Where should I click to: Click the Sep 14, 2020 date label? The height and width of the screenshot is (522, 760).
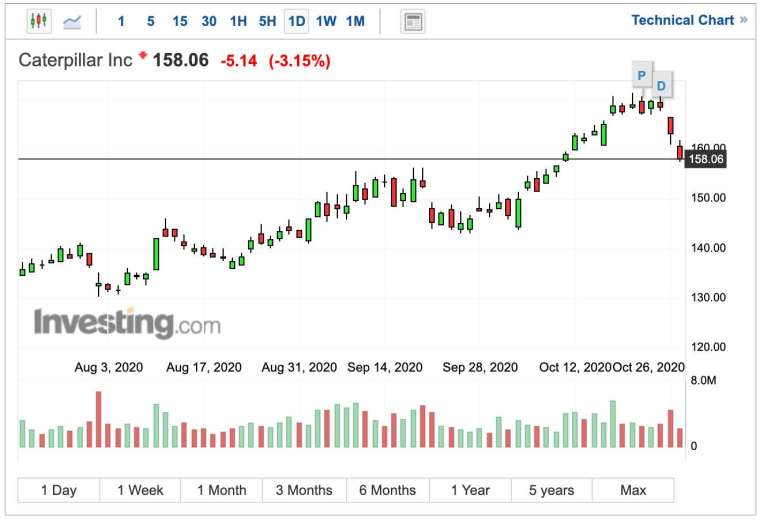[x=385, y=367]
